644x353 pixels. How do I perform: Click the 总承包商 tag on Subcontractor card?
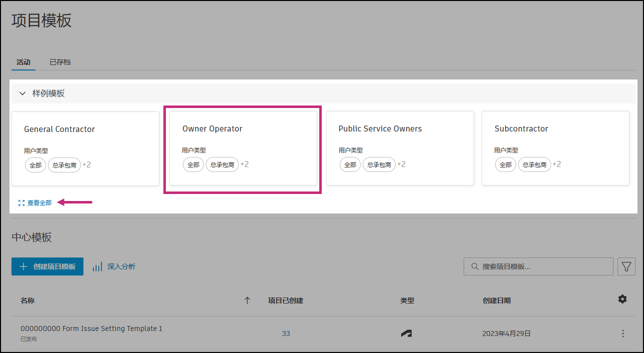(535, 164)
